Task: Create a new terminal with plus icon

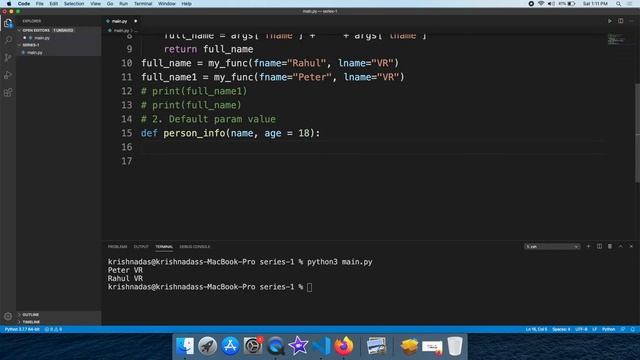Action: 588,247
